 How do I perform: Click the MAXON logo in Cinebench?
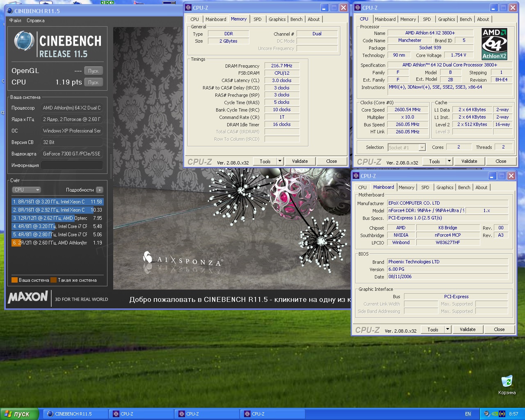pos(28,297)
